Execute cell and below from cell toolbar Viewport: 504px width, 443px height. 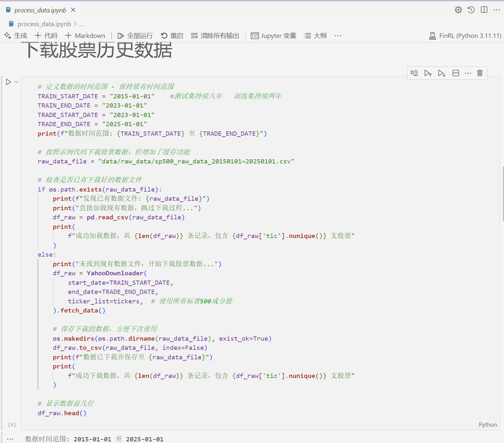(441, 73)
